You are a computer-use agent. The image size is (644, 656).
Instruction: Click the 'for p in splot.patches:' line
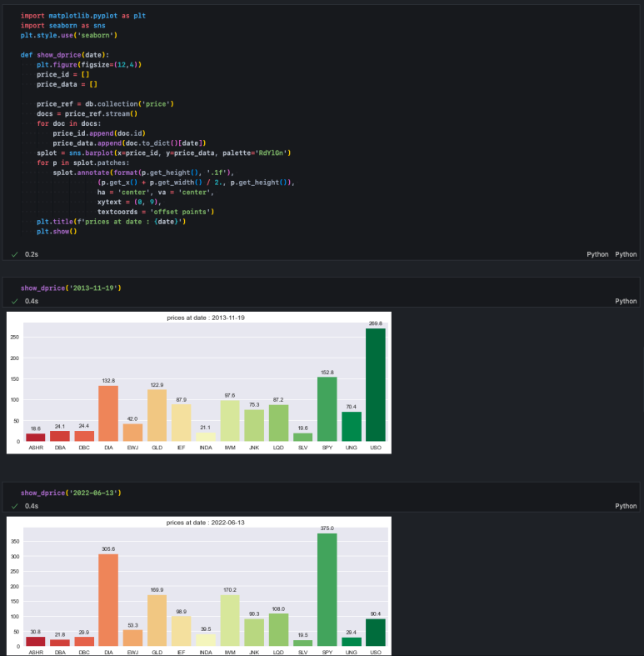click(82, 163)
